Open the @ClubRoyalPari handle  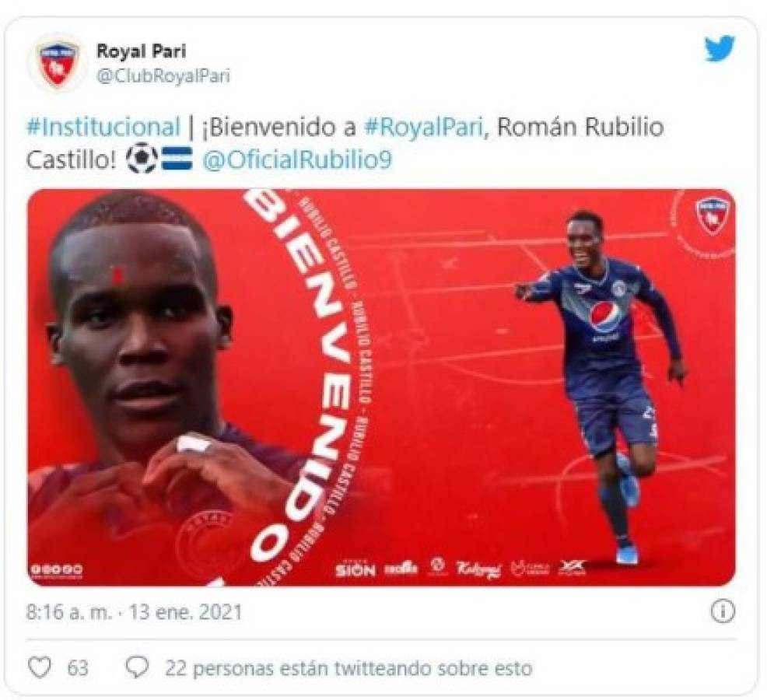(163, 76)
